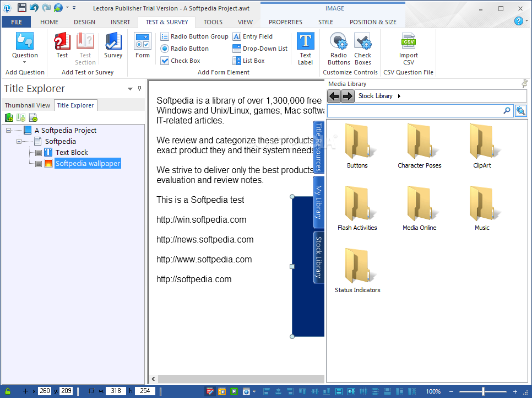Image resolution: width=532 pixels, height=398 pixels.
Task: Pin the Media Library panel
Action: (x=524, y=84)
